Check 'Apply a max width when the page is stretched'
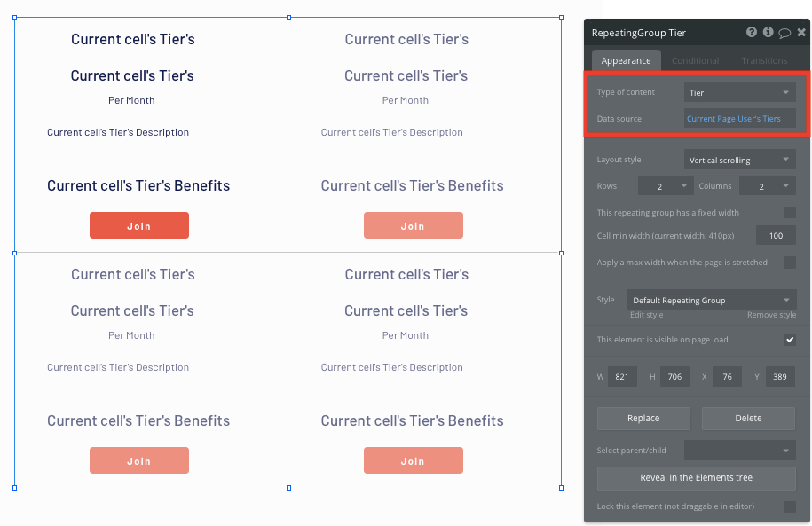This screenshot has height=526, width=812. pos(790,262)
